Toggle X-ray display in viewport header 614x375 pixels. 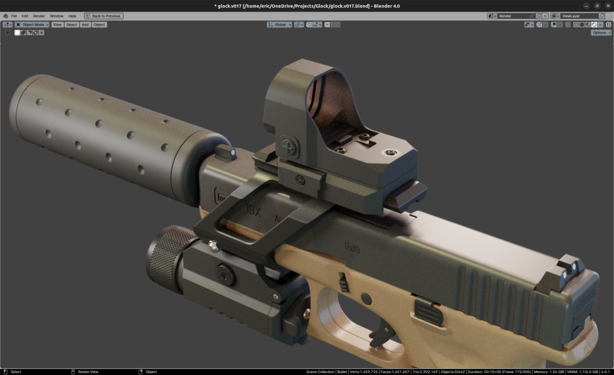[x=568, y=25]
